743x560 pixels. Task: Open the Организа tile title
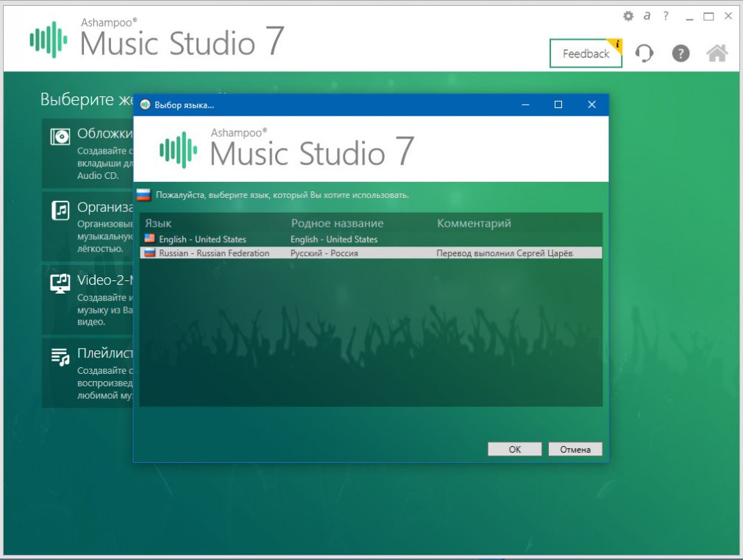(104, 208)
